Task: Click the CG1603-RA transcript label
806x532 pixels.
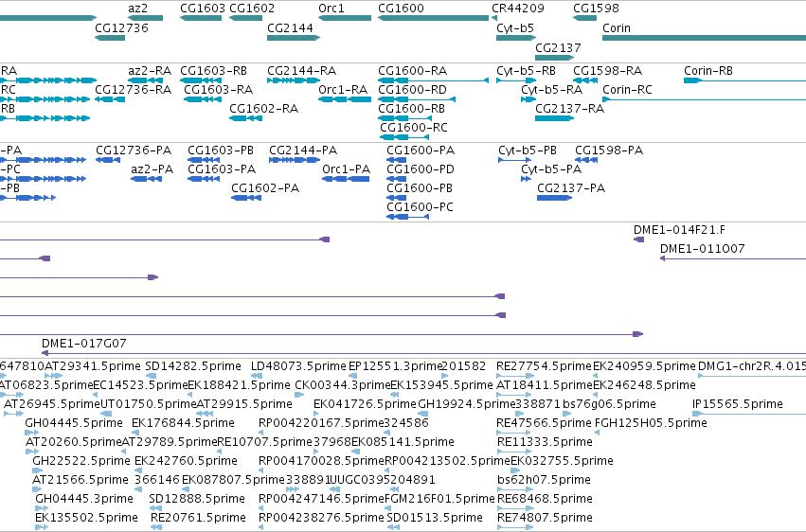Action: pyautogui.click(x=219, y=89)
